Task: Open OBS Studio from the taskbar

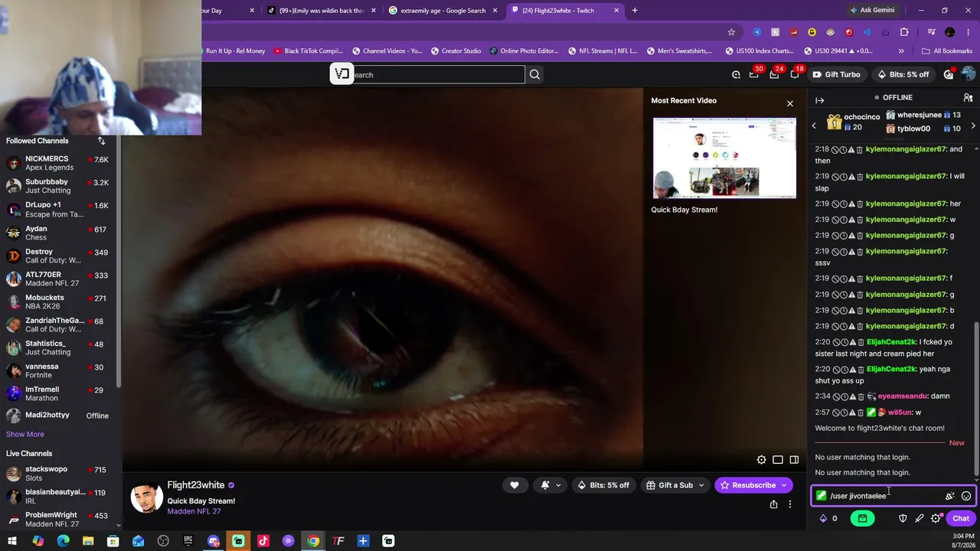Action: click(x=163, y=541)
